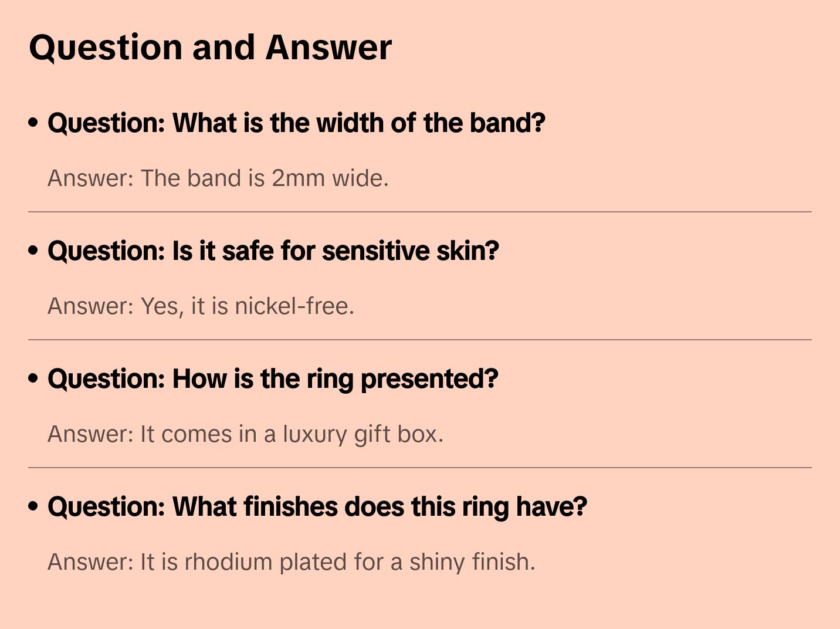Select the band width question
The width and height of the screenshot is (840, 629).
tap(296, 123)
